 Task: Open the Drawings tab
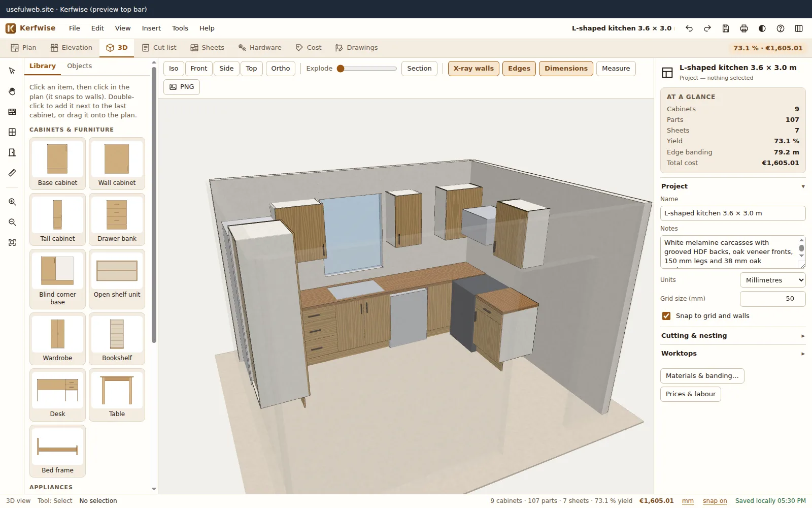(356, 48)
